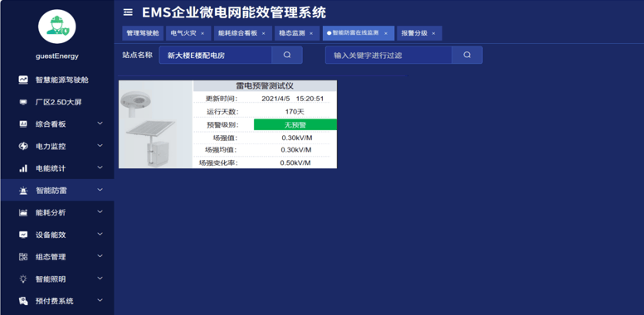Expand the 预付费系统 submenu chevron
The width and height of the screenshot is (644, 315).
pyautogui.click(x=100, y=301)
